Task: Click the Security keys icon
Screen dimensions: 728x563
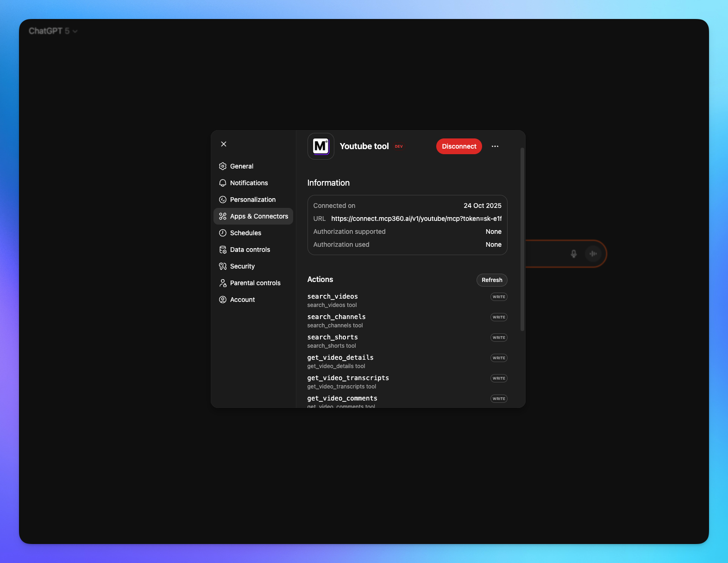Action: pyautogui.click(x=223, y=266)
